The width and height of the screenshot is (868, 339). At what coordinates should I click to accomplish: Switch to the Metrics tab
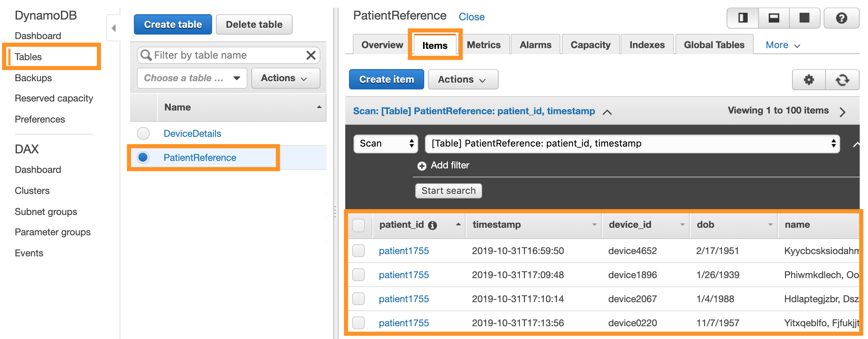point(483,45)
